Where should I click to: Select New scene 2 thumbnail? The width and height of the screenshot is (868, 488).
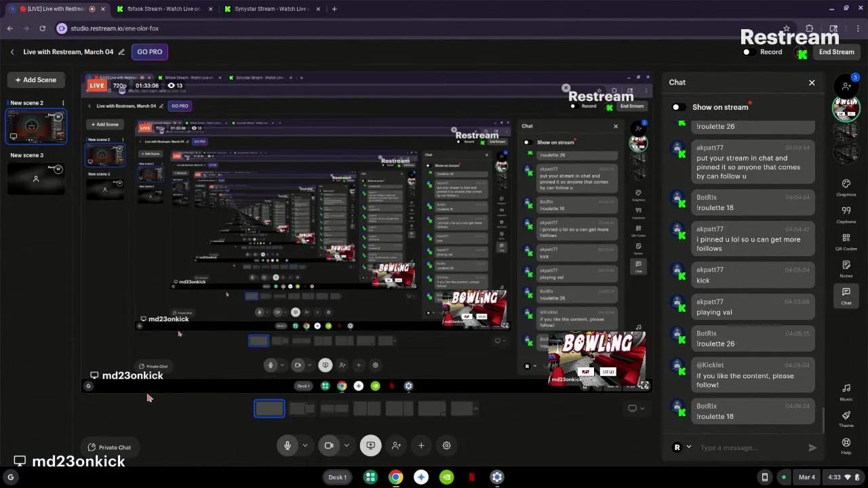[x=36, y=127]
